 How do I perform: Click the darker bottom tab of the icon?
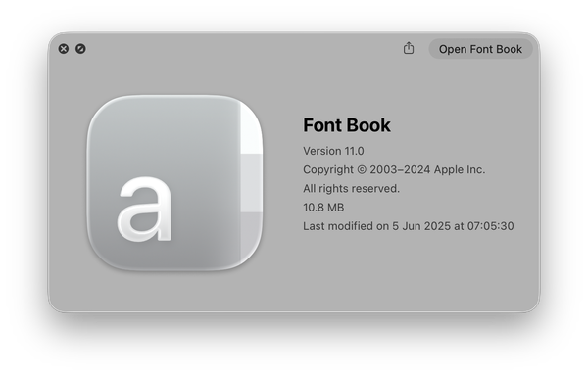pos(251,236)
